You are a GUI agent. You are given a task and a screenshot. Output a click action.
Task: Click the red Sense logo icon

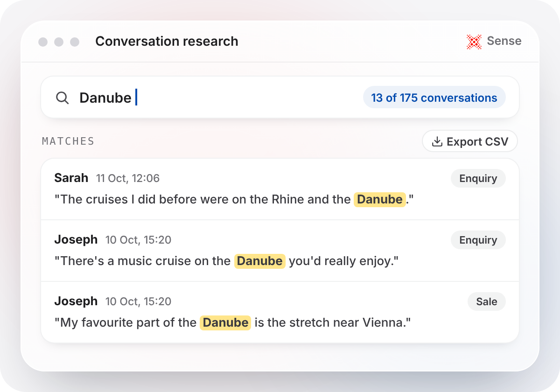click(x=474, y=42)
